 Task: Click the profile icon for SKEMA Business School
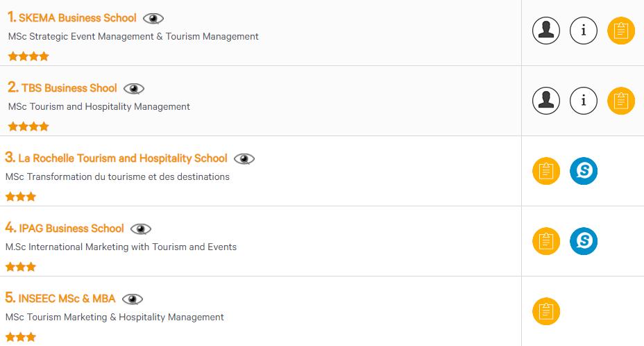(x=546, y=31)
